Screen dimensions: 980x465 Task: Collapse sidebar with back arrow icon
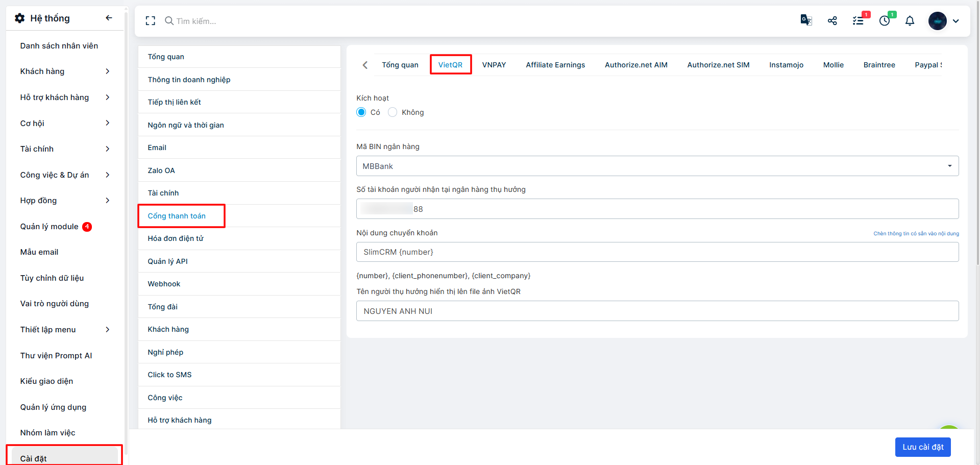click(109, 18)
